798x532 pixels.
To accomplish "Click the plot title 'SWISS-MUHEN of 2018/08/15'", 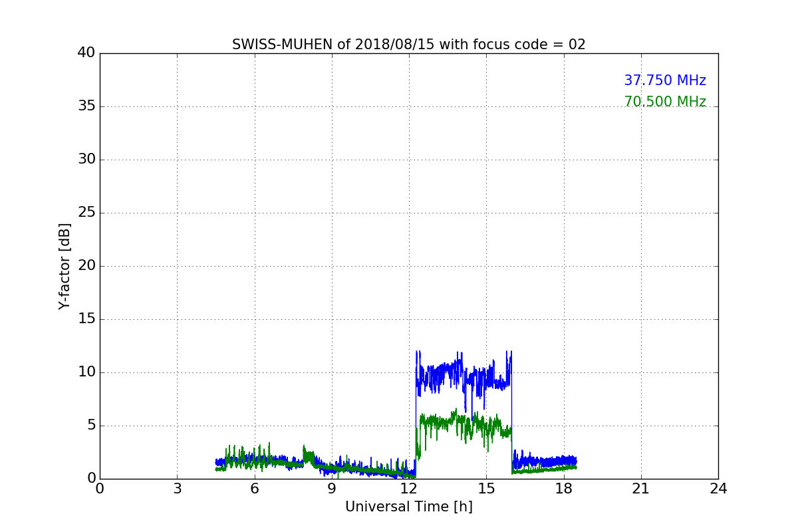I will tap(408, 45).
